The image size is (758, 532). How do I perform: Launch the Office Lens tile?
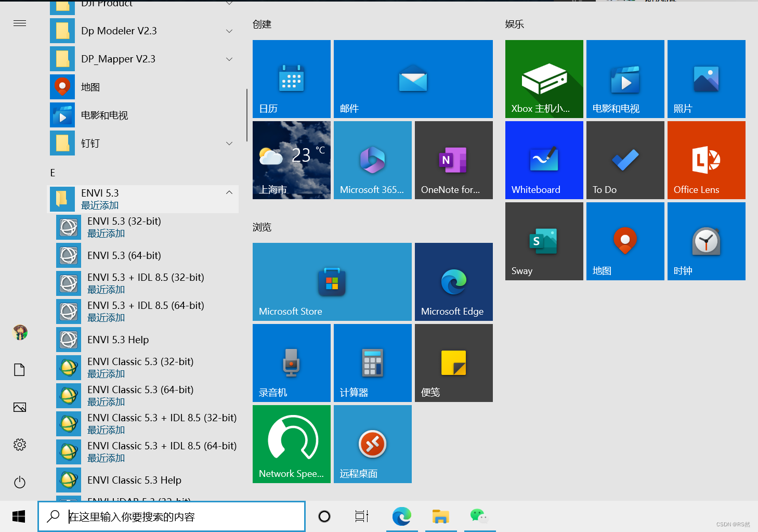(707, 160)
